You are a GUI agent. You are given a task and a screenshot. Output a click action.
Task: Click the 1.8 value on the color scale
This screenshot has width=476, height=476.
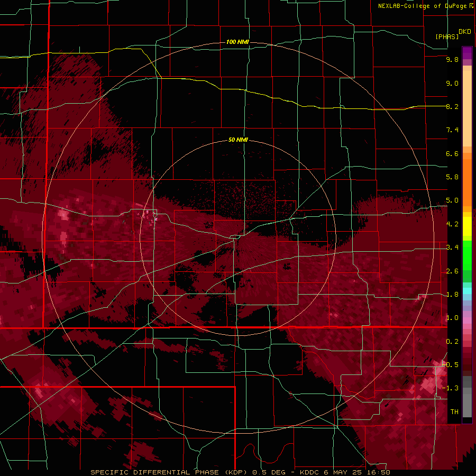click(452, 295)
